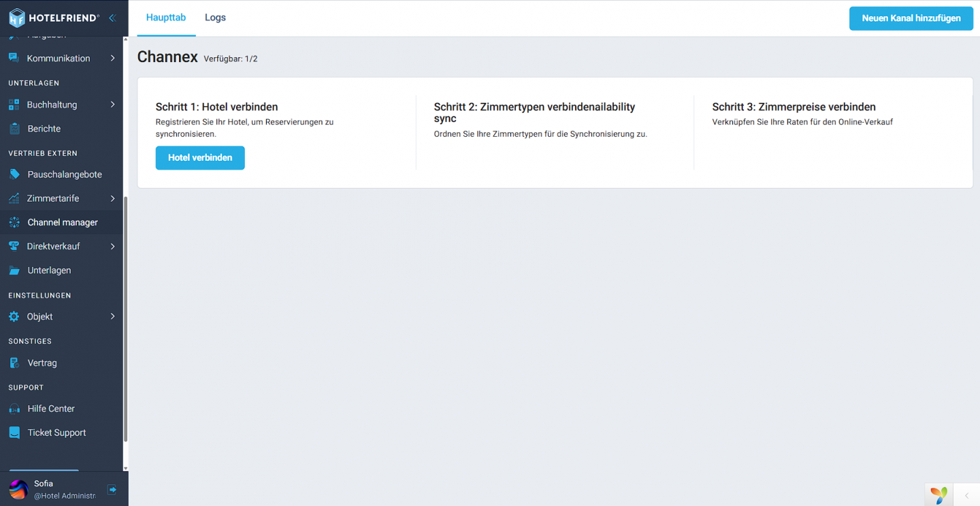Click the HotelFriend logo icon
Viewport: 980px width, 506px height.
tap(17, 18)
